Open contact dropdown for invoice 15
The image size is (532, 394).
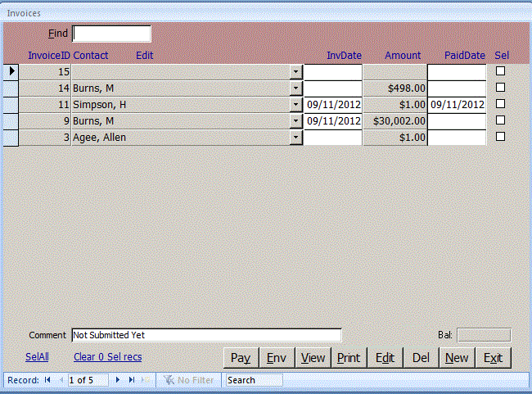tap(295, 72)
